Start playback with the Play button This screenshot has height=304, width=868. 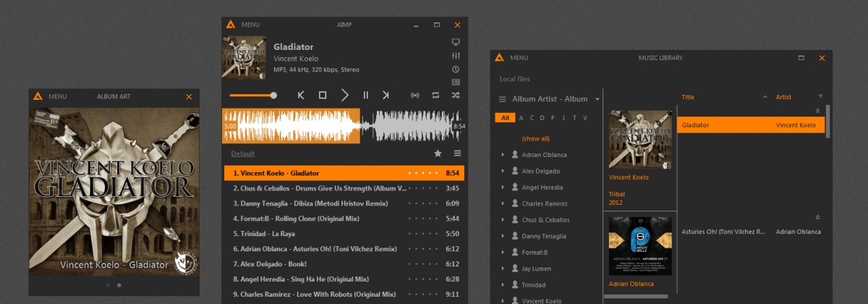click(x=345, y=95)
